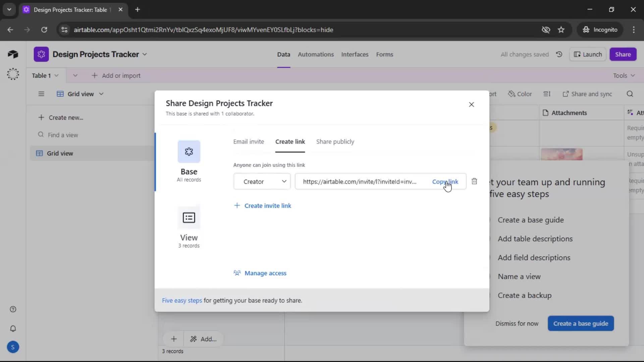Click the row height icon
The height and width of the screenshot is (362, 644).
[547, 94]
